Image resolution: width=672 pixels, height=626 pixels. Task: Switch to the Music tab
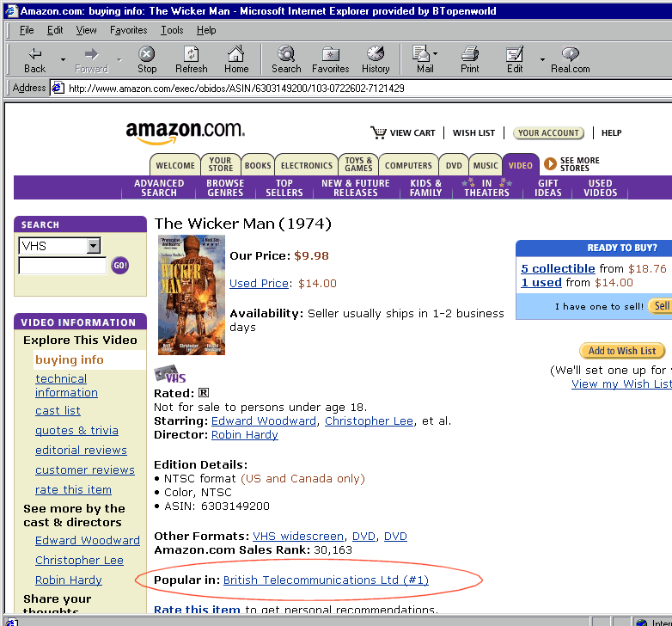[486, 165]
